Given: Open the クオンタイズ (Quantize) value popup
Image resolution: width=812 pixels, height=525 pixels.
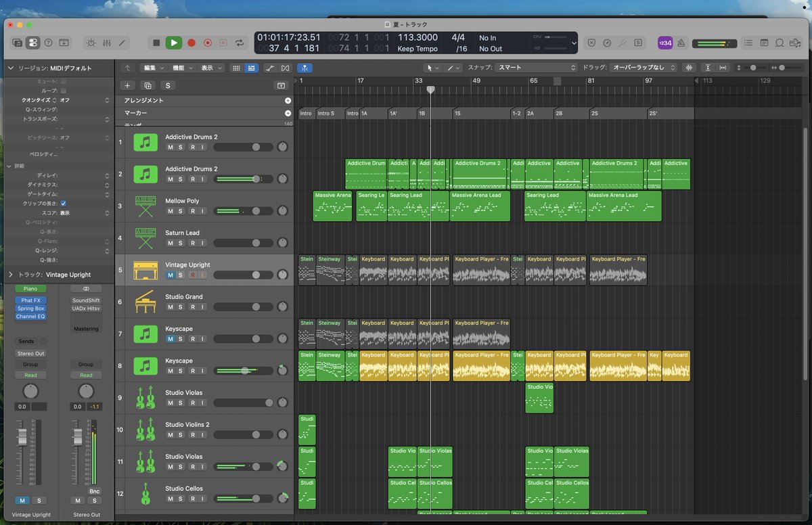Looking at the screenshot, I should (85, 100).
